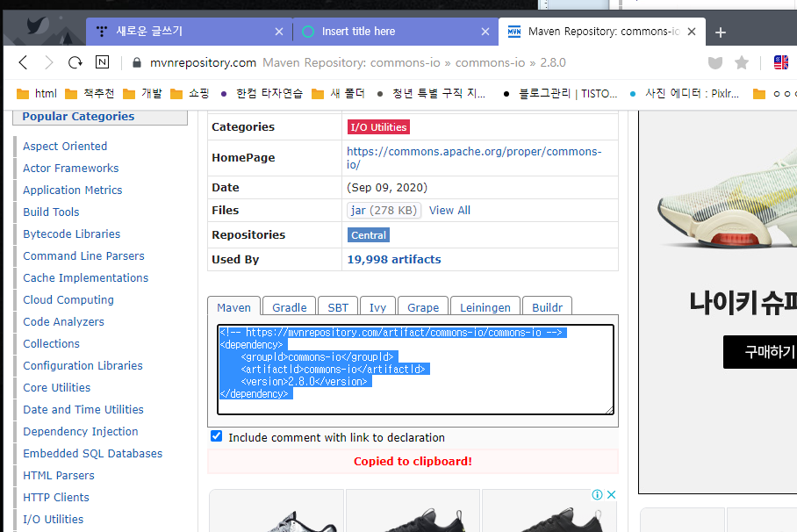
Task: Open the Bytecode Libraries category
Action: point(72,234)
